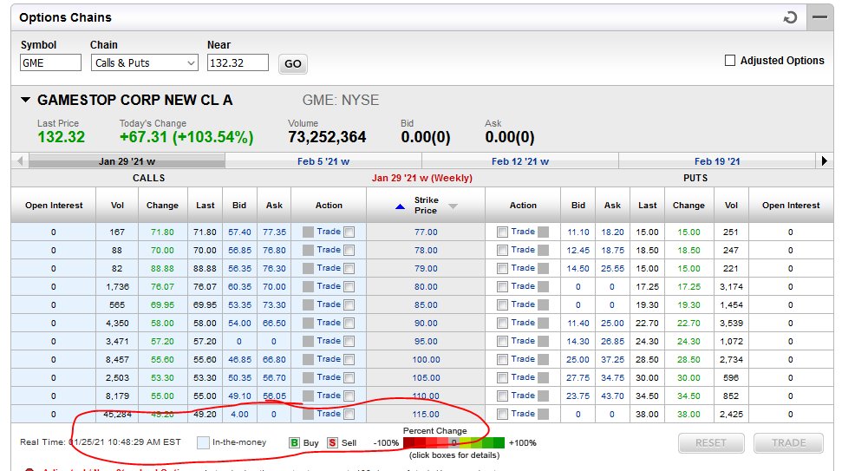Click the gray put action box in the 77.00 row
Viewport: 868px width, 471px height.
[544, 232]
